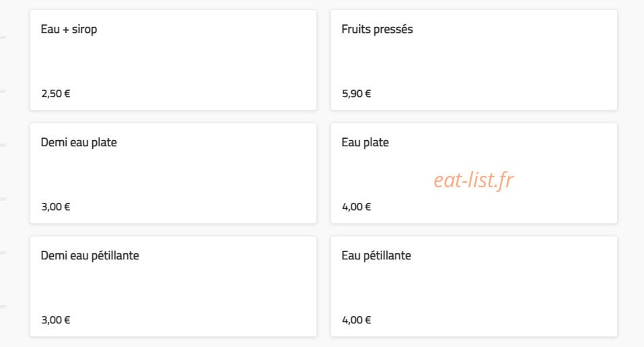644x347 pixels.
Task: Click the Eau + sirop title text
Action: pyautogui.click(x=69, y=30)
